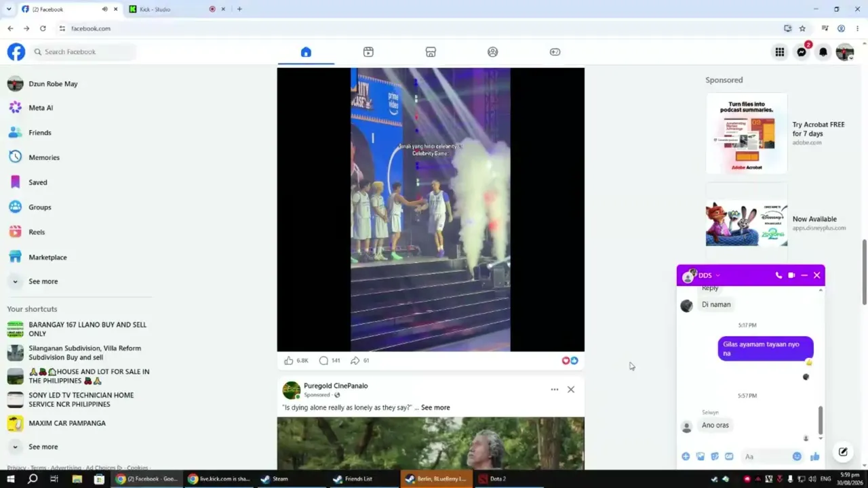This screenshot has height=488, width=868.
Task: Open Saved items from the sidebar
Action: point(79,182)
